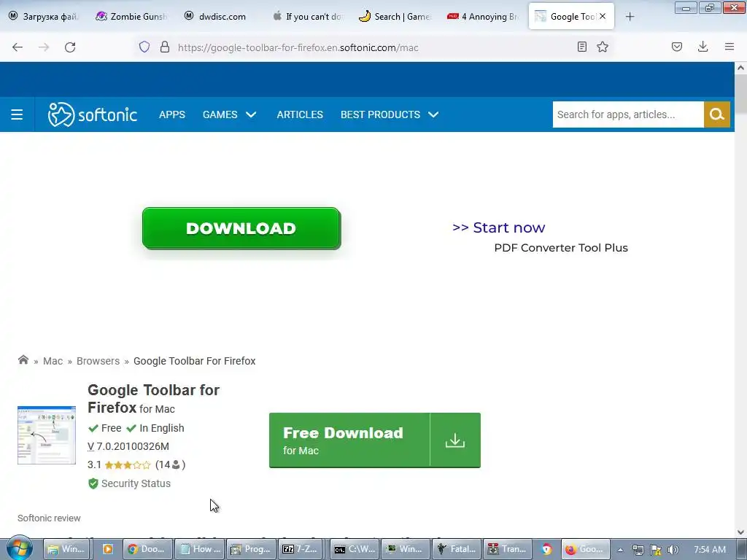Submit search with magnifier button
The width and height of the screenshot is (747, 560).
[717, 114]
